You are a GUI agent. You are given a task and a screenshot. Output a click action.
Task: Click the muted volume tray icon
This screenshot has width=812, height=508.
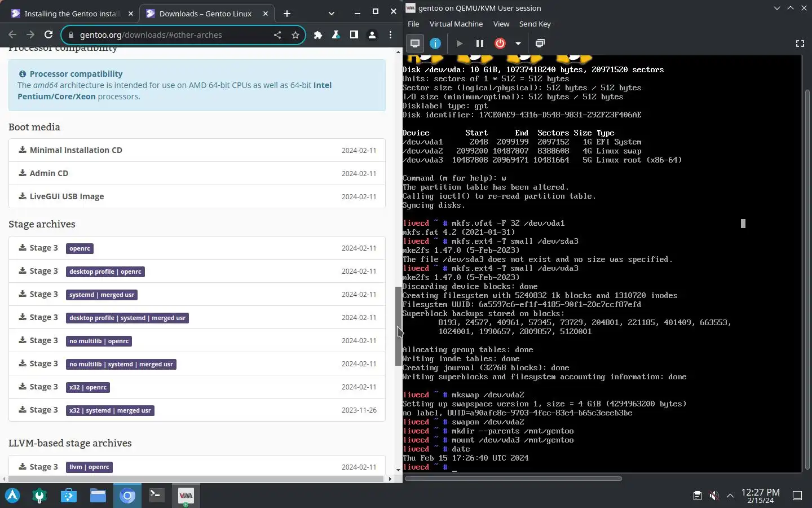[714, 496]
